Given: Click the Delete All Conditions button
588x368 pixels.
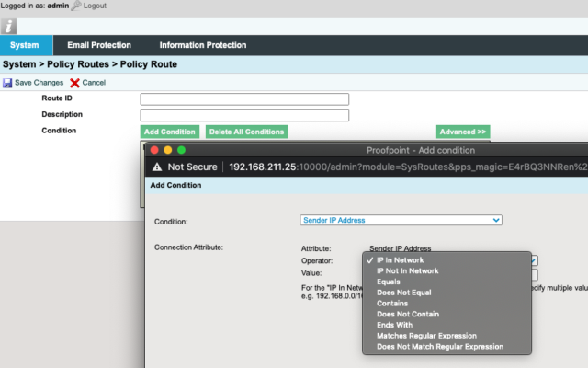Looking at the screenshot, I should point(246,132).
